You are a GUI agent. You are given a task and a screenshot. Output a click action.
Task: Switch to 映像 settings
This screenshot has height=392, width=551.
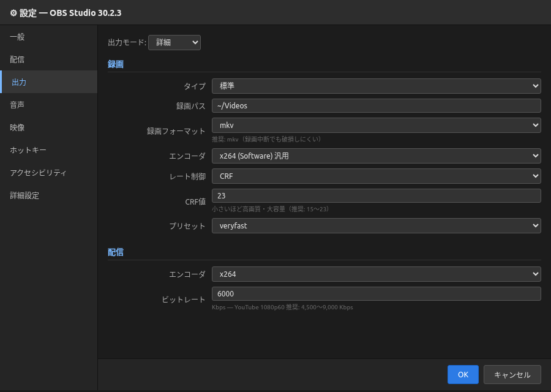coord(48,127)
